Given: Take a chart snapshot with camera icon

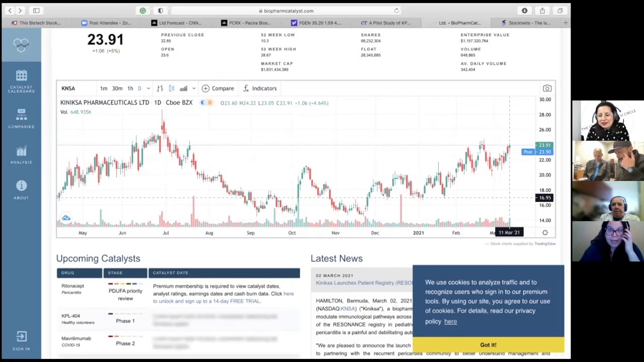Looking at the screenshot, I should (547, 88).
